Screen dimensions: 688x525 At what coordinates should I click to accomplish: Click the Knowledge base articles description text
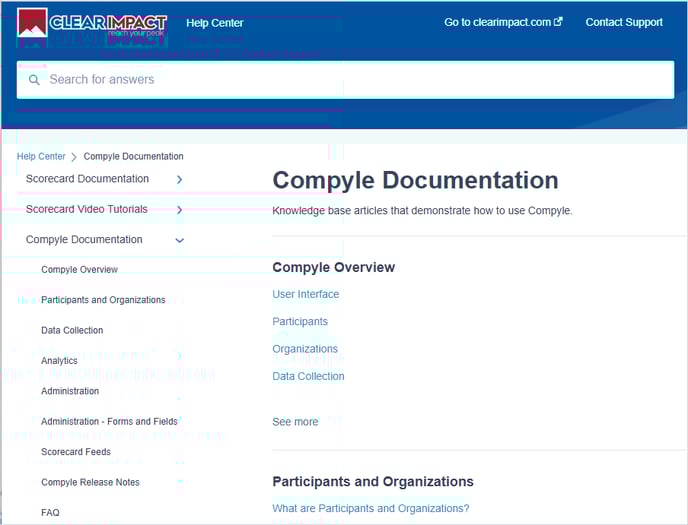click(422, 211)
